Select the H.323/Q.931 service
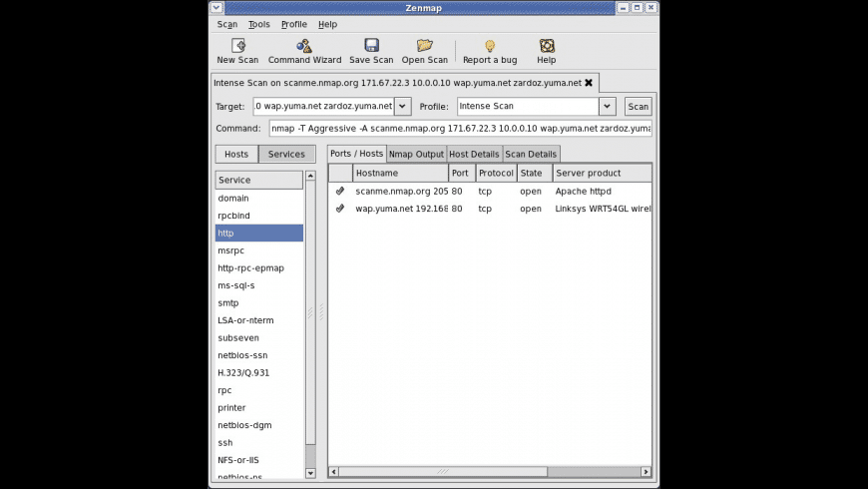This screenshot has width=868, height=489. tap(259, 372)
